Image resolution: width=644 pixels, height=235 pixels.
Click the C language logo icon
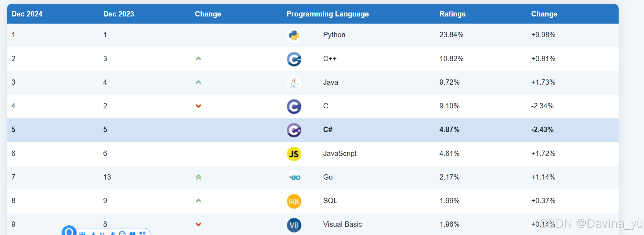[x=294, y=107]
